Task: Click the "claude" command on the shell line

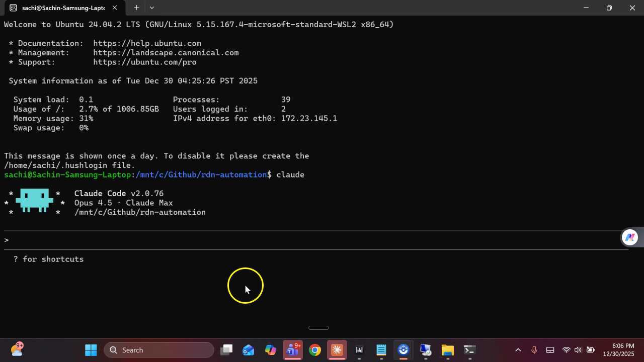Action: click(290, 175)
